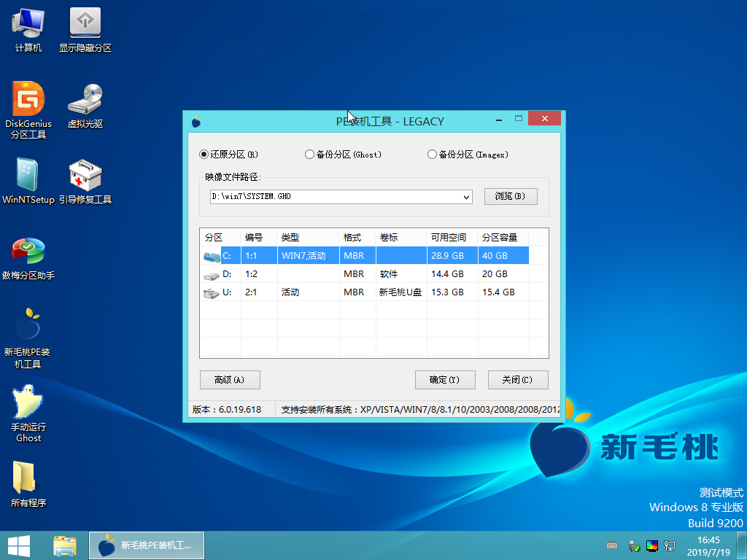Maximize the PE装机工具 window
This screenshot has width=747, height=560.
pos(519,119)
